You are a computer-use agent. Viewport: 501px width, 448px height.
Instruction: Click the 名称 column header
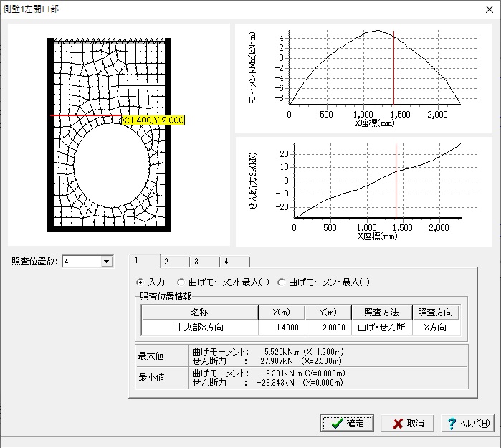(200, 313)
